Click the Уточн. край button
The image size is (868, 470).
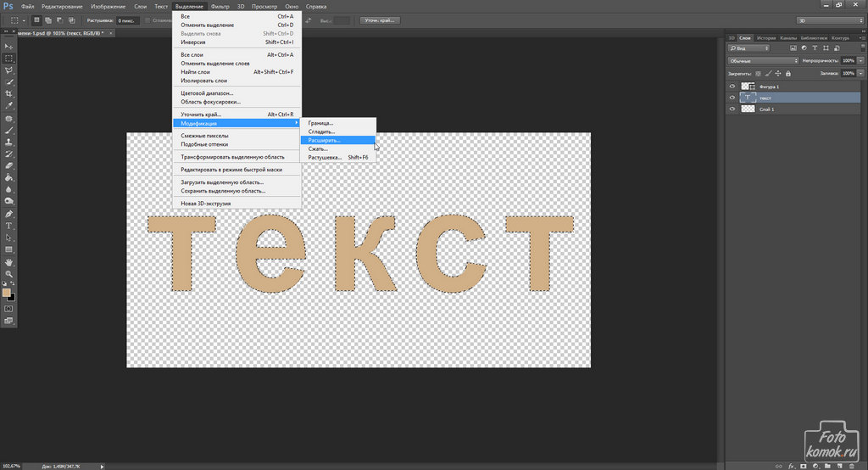381,20
